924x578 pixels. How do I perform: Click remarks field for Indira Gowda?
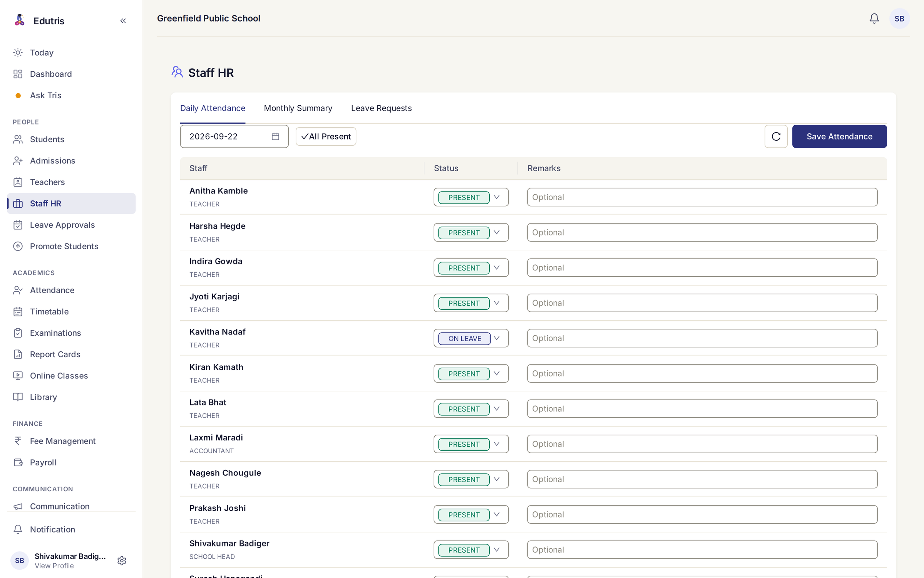[x=702, y=268]
